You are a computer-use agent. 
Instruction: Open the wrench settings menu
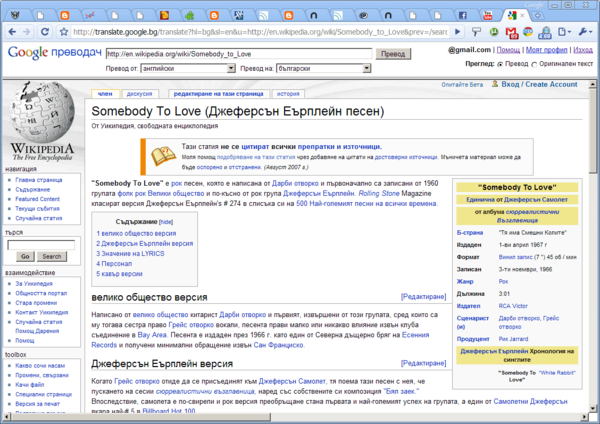585,32
